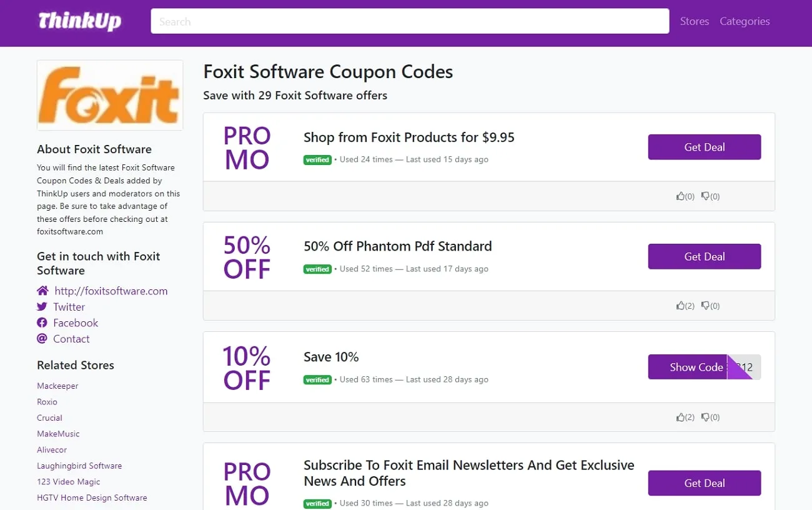Open the Mackeeper related store link
Screen dimensions: 812x510
pyautogui.click(x=57, y=386)
